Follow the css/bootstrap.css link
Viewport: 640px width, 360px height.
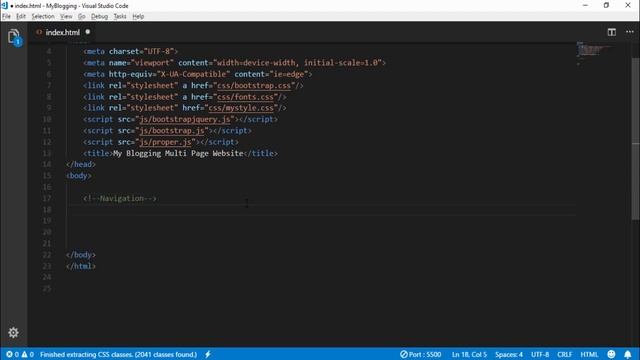(x=254, y=86)
